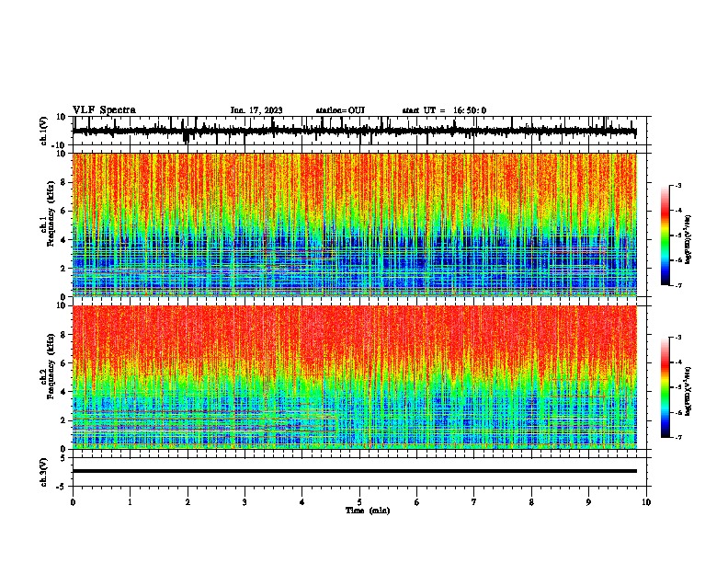Image resolution: width=728 pixels, height=563 pixels.
Task: Click time-axis tick label "10"
Action: tap(646, 502)
